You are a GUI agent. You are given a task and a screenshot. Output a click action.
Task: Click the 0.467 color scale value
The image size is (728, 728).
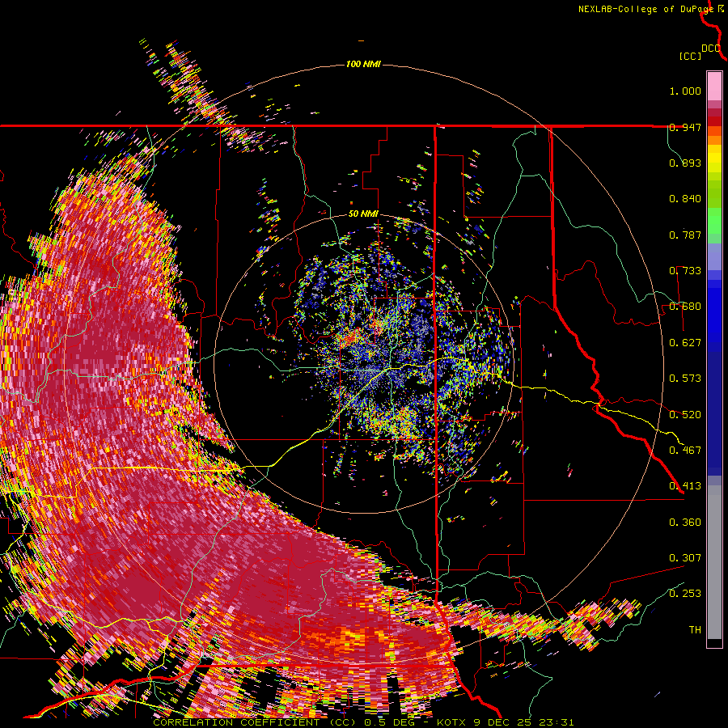(x=685, y=450)
